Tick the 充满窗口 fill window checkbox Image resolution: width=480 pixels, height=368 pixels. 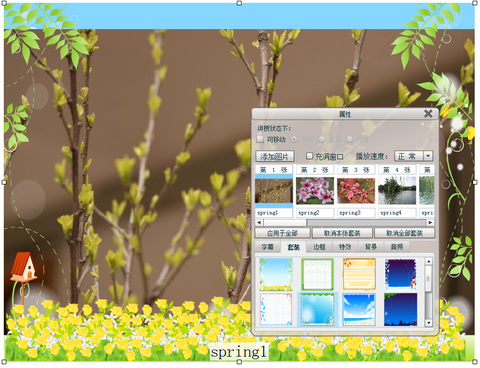[x=309, y=156]
